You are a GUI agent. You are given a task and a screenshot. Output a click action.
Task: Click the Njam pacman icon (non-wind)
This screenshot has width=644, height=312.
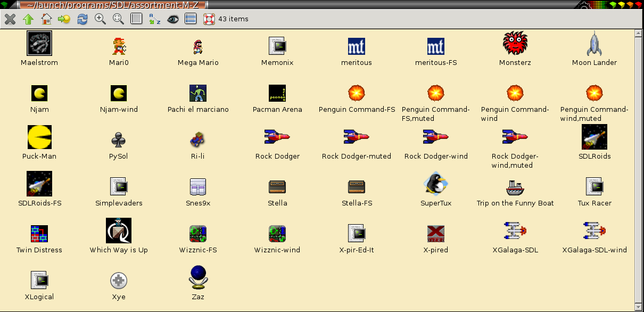click(x=39, y=93)
